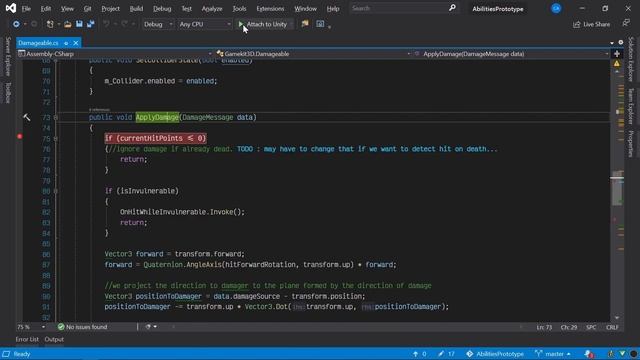Open the Edit menu

pos(46,9)
